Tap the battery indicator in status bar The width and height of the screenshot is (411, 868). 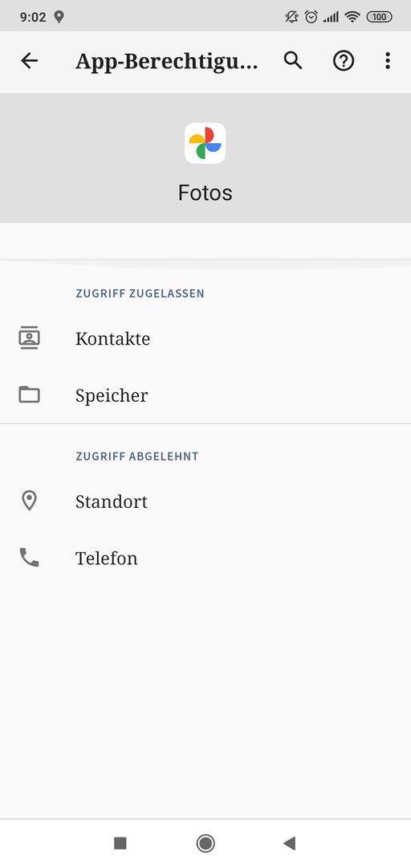[x=380, y=17]
